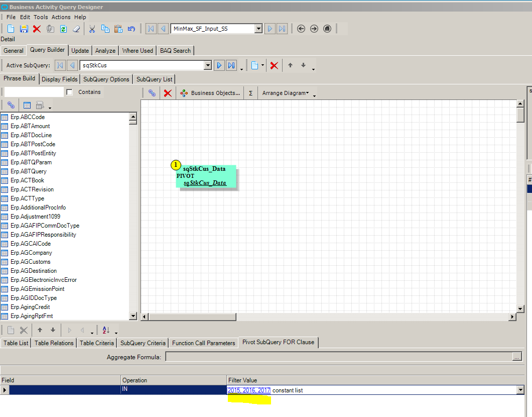Viewport: 532px width, 417px height.
Task: Delete the active subquery with red X
Action: (x=274, y=65)
